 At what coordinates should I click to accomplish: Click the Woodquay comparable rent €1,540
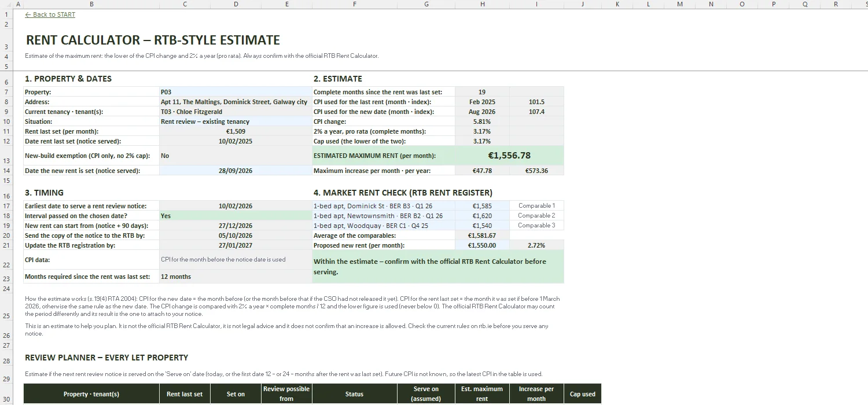click(x=482, y=226)
